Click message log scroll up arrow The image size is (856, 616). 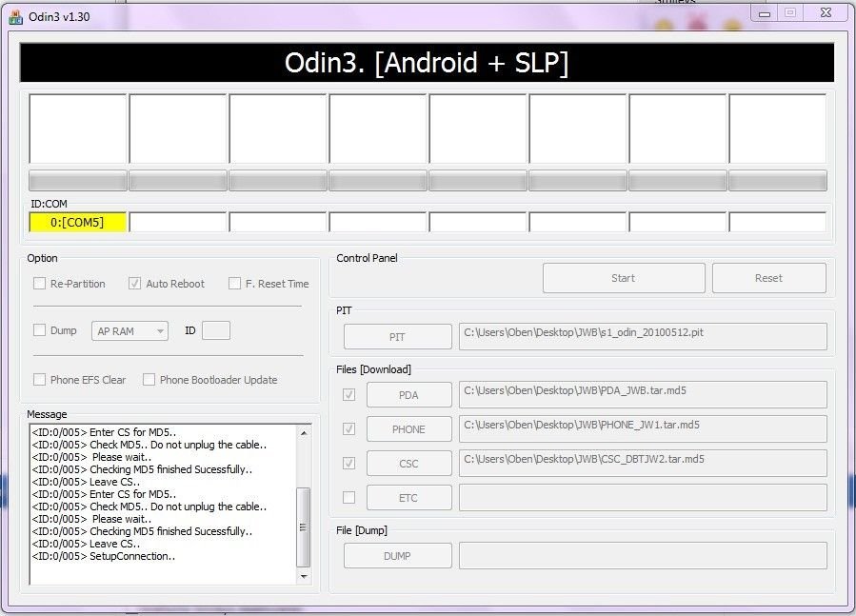pos(304,433)
